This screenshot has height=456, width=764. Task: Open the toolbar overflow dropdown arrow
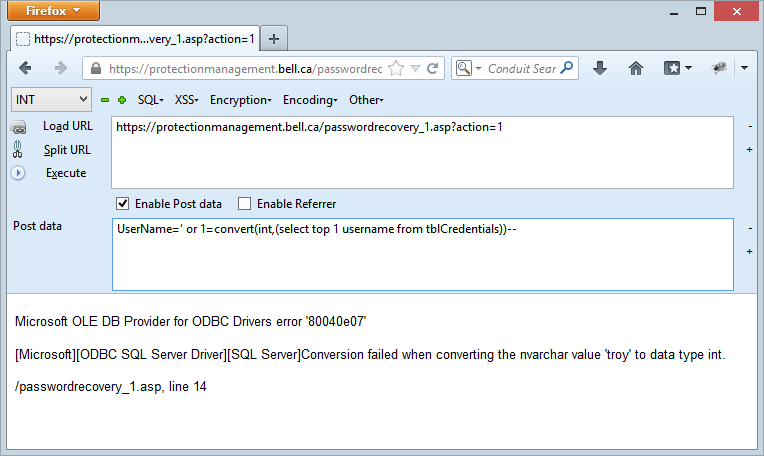[744, 68]
